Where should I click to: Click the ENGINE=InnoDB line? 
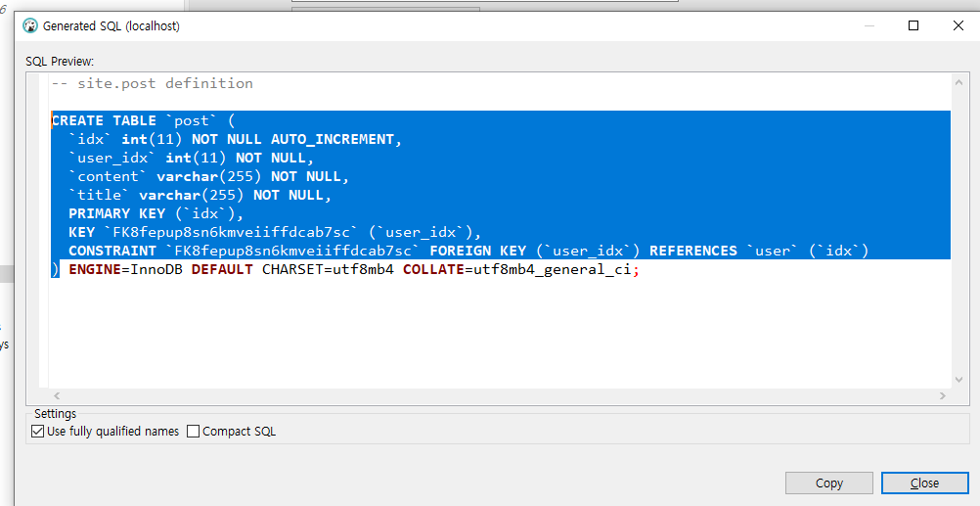(x=345, y=270)
